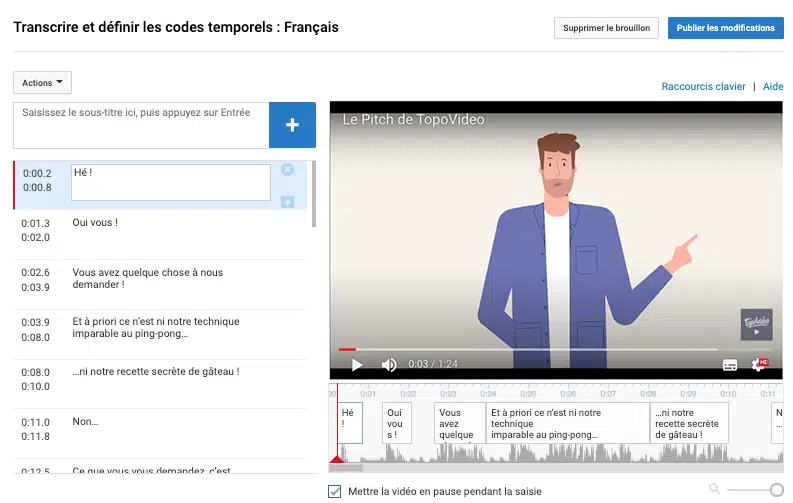Select the red playhead marker on the timeline

337,458
